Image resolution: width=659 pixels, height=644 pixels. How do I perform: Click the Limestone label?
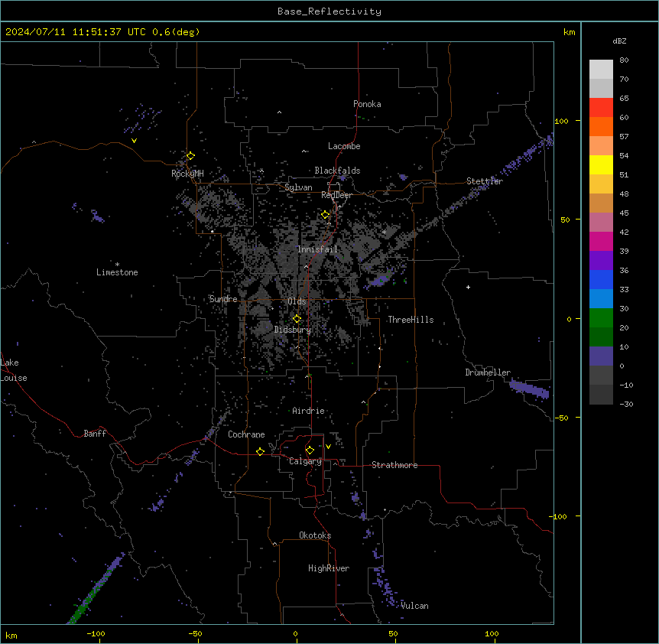[x=117, y=272]
